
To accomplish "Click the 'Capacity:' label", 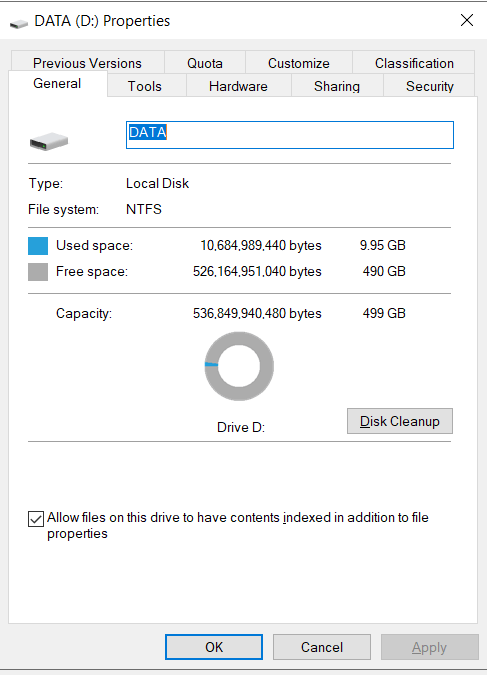I will coord(84,314).
